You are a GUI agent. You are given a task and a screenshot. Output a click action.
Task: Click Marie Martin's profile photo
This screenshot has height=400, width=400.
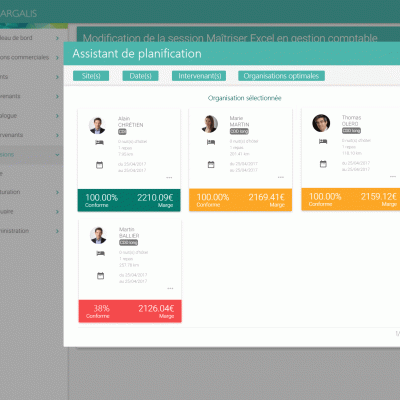click(x=210, y=124)
